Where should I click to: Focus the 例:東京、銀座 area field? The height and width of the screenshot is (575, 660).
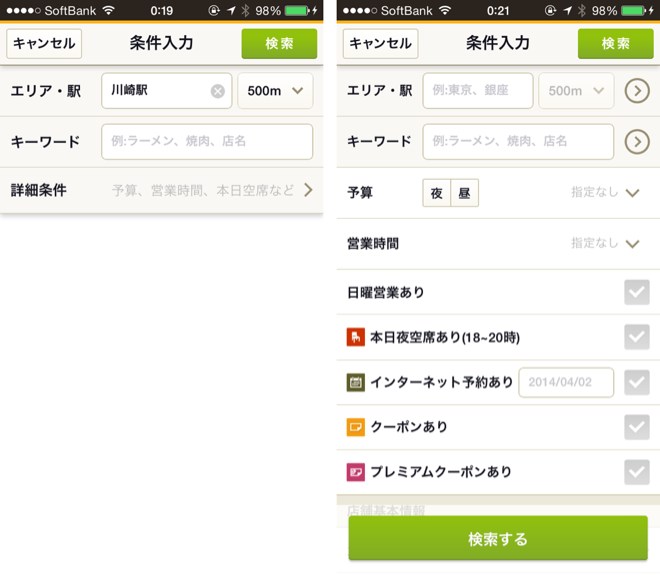478,91
